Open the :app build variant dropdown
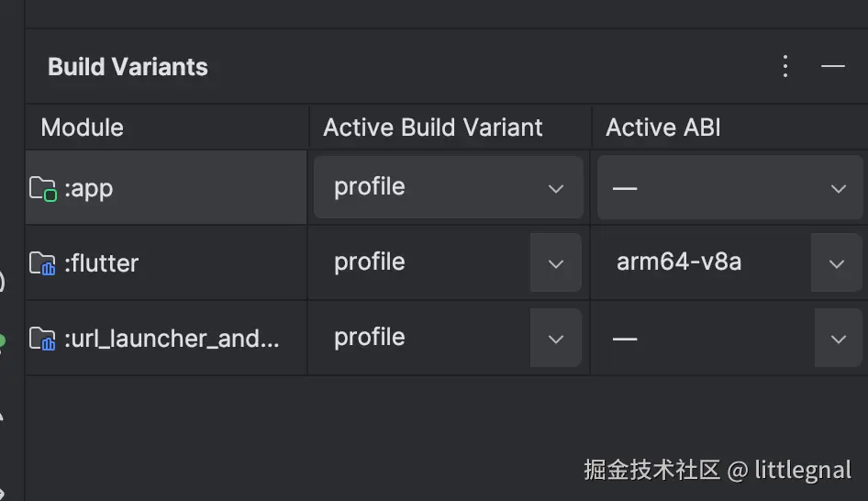This screenshot has width=868, height=501. (x=448, y=187)
